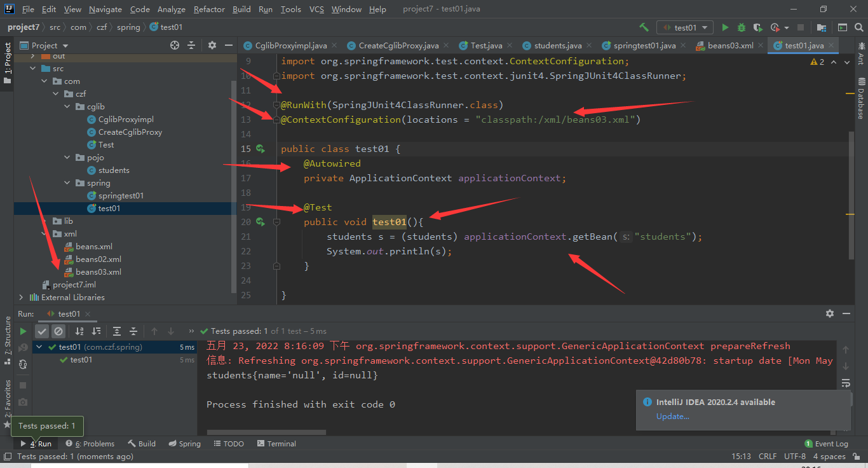This screenshot has height=468, width=868.
Task: Open the Navigate menu
Action: (105, 9)
